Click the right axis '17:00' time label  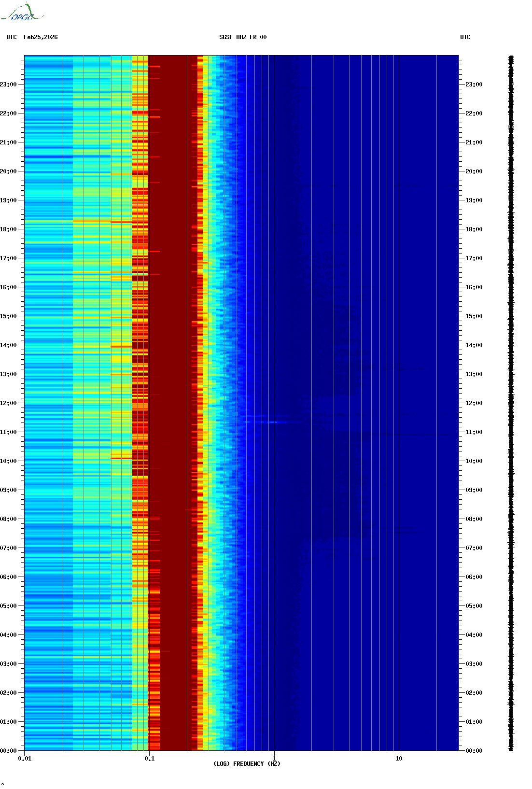[474, 258]
